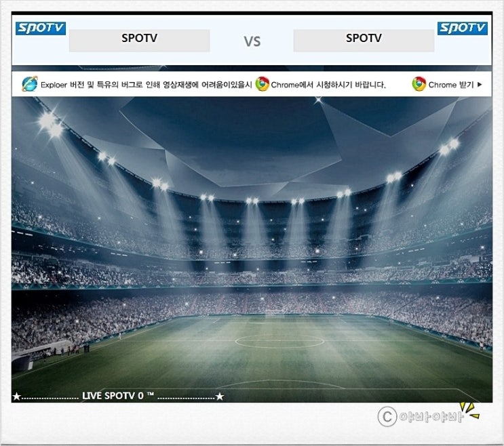Click the arrow after 'Chrome 받기'
The width and height of the screenshot is (504, 446).
point(480,85)
